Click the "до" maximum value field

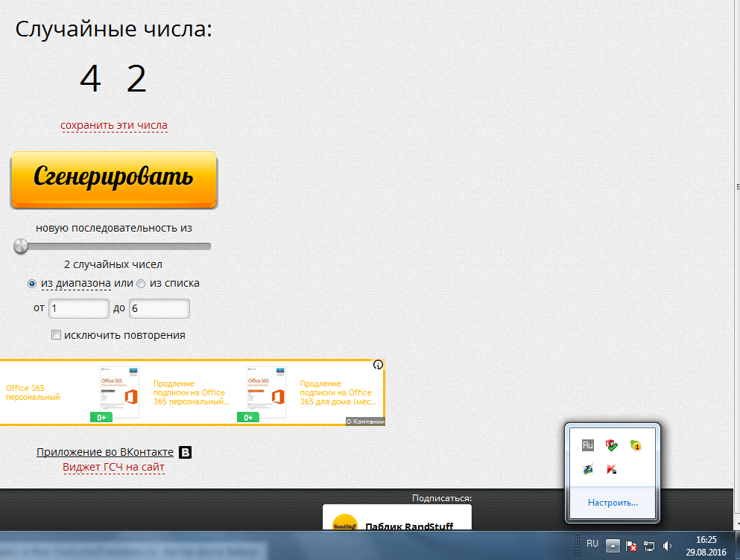pyautogui.click(x=159, y=308)
